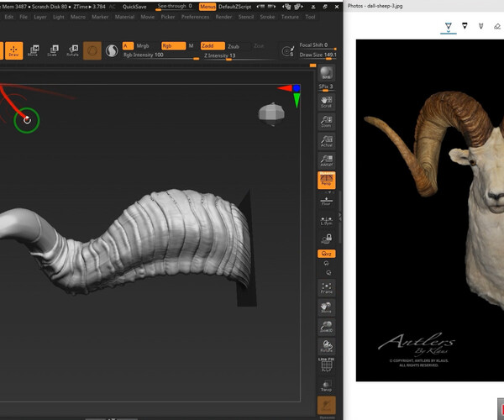Click the previous layout arrows icon in title bar
The image size is (504, 420).
[x=260, y=7]
